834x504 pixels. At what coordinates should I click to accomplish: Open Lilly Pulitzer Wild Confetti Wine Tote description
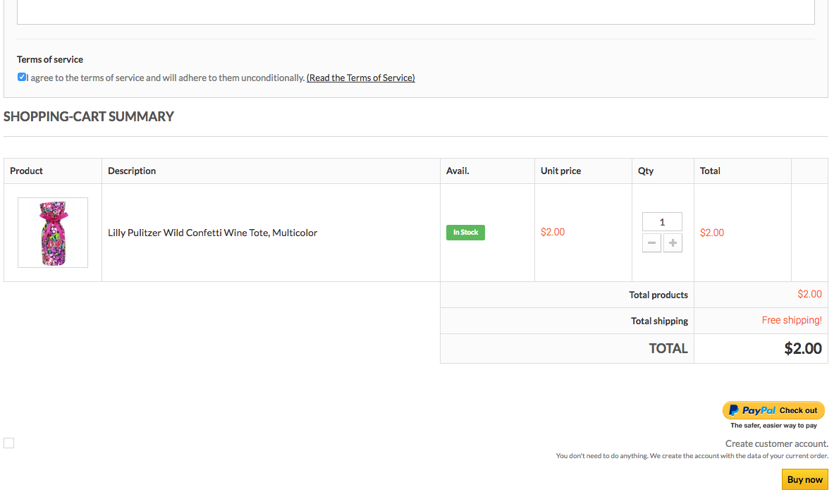212,233
